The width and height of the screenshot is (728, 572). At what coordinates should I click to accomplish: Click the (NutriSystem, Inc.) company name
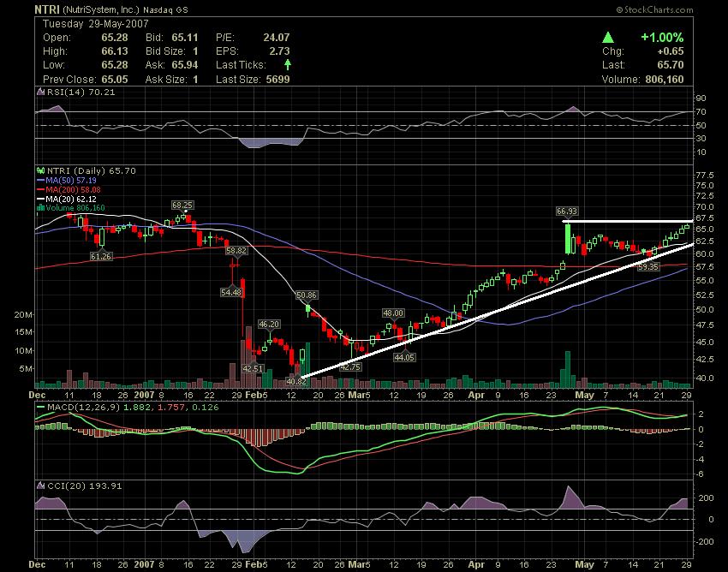pyautogui.click(x=100, y=9)
